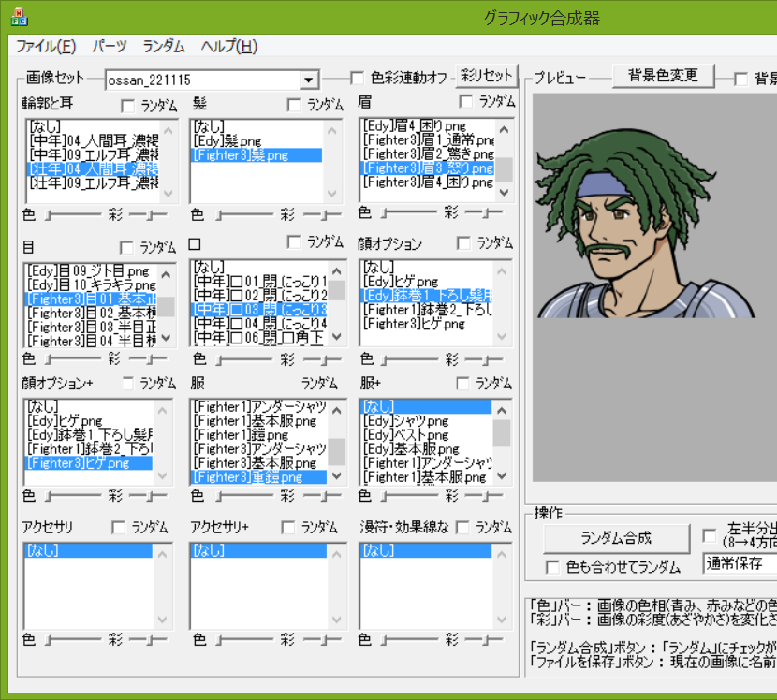Select [なし] in the 顔オプション list
Image resolution: width=777 pixels, height=700 pixels.
click(427, 268)
